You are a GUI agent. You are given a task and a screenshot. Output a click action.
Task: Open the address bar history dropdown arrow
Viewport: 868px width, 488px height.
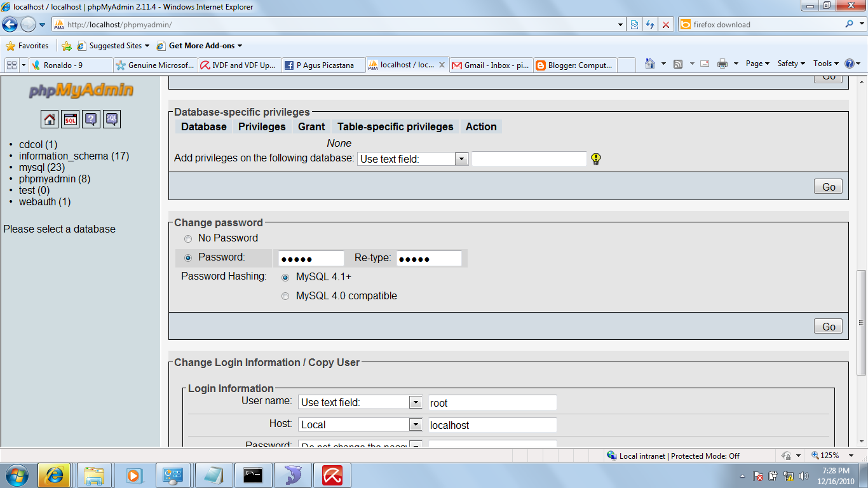tap(621, 25)
